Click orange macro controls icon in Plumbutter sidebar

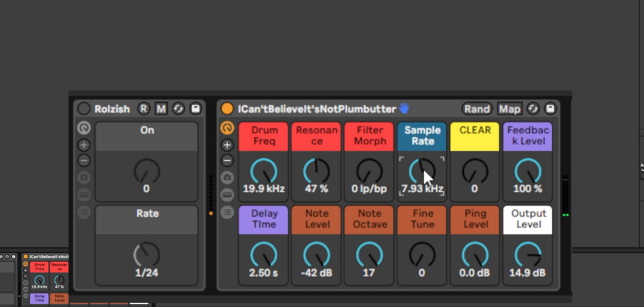227,128
